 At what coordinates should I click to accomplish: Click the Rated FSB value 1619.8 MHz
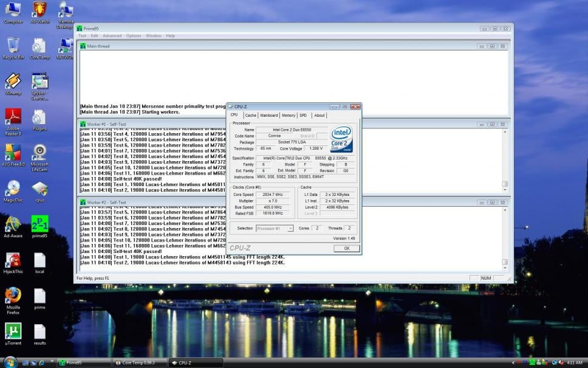(x=273, y=214)
